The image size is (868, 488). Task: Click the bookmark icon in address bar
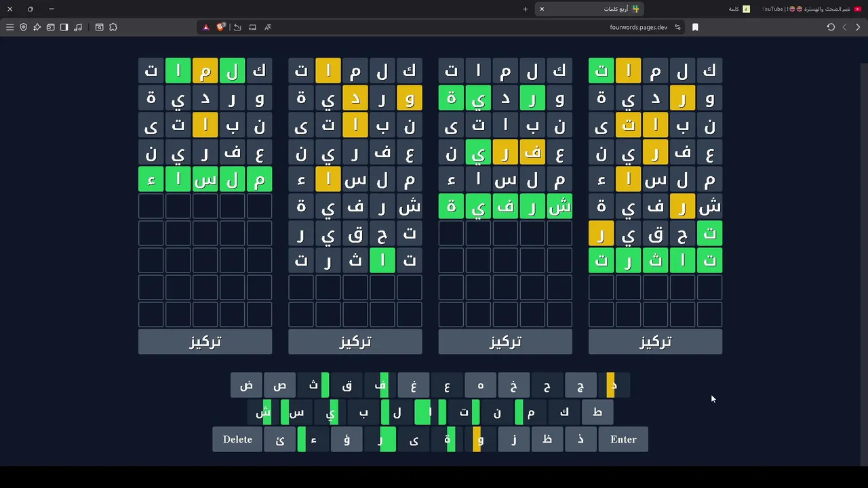pos(695,27)
